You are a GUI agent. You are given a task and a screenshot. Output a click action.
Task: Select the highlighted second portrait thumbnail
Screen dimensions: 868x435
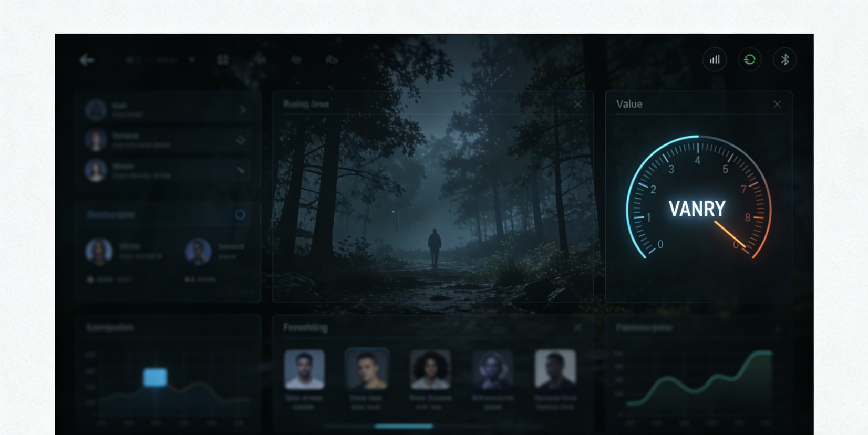pos(367,369)
